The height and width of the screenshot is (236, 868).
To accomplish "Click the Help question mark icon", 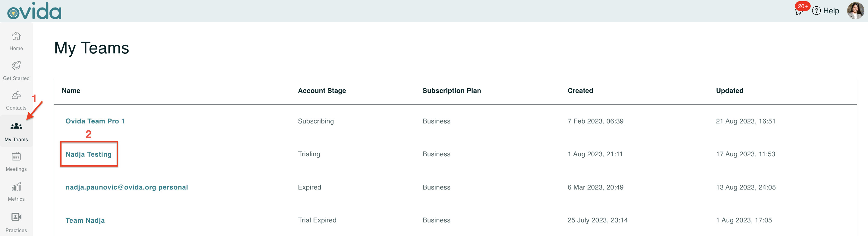I will [816, 11].
